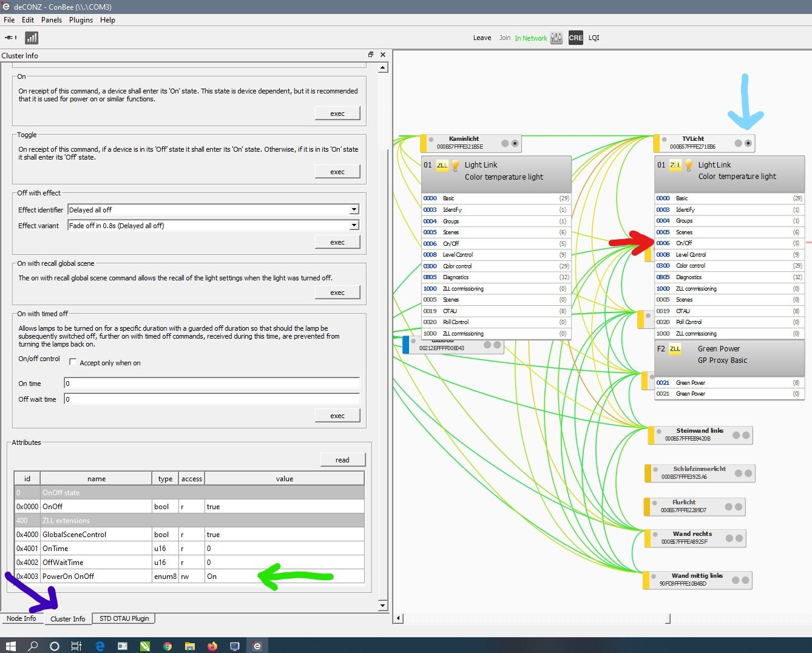Open Chrome from taskbar

point(167,646)
